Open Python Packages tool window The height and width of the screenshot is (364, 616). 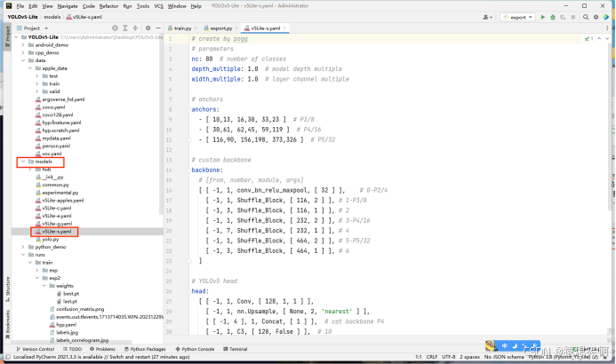pos(145,349)
